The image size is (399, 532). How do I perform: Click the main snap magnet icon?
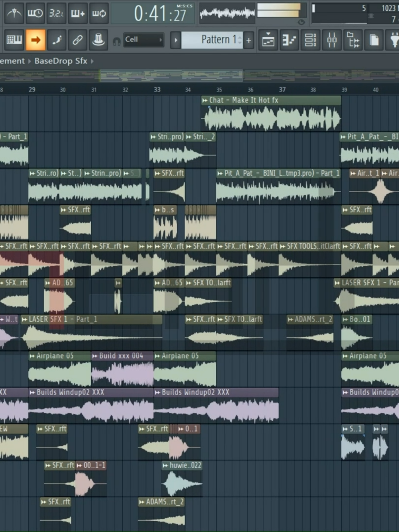[117, 41]
